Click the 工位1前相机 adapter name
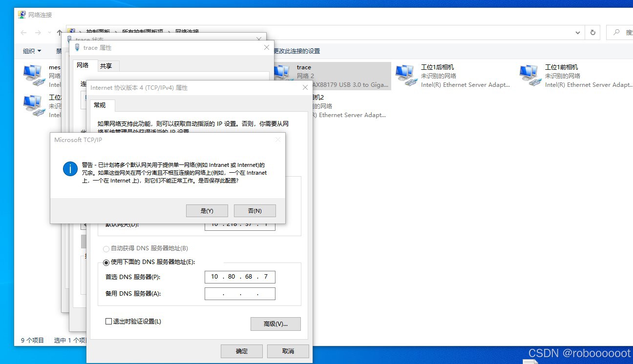Image resolution: width=633 pixels, height=364 pixels. [x=562, y=67]
